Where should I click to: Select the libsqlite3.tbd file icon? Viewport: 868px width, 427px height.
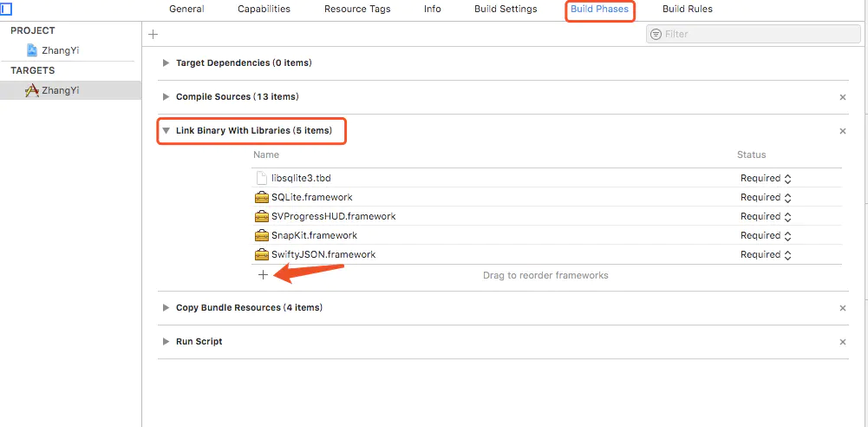(262, 178)
